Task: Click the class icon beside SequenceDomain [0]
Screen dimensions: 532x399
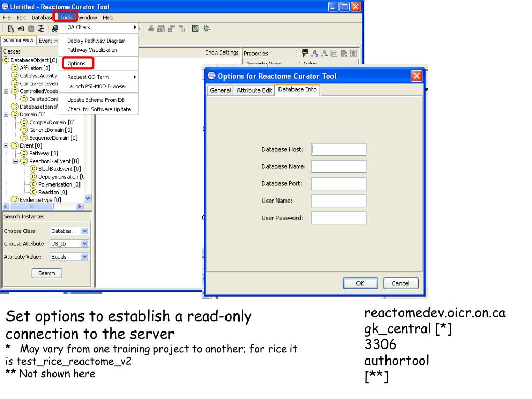Action: click(x=24, y=138)
